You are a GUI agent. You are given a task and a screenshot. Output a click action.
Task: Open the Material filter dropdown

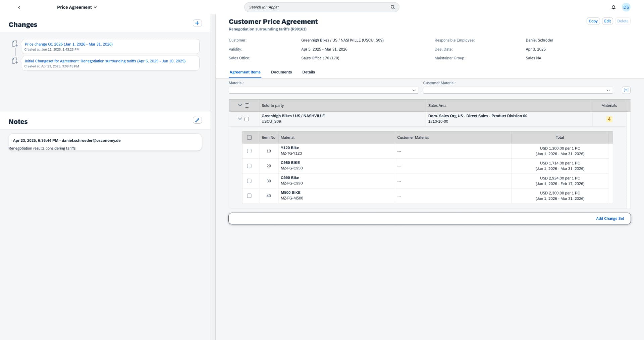pos(414,90)
